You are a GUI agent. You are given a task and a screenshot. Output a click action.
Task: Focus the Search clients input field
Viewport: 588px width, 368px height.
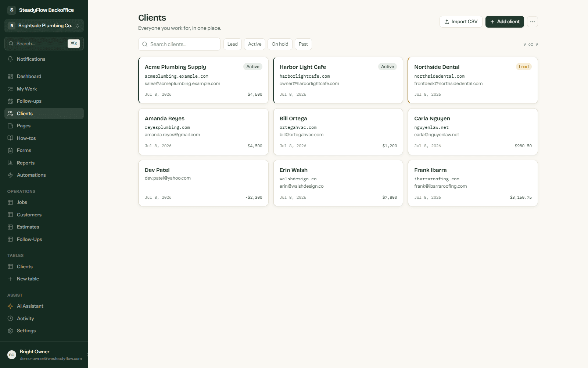click(179, 44)
